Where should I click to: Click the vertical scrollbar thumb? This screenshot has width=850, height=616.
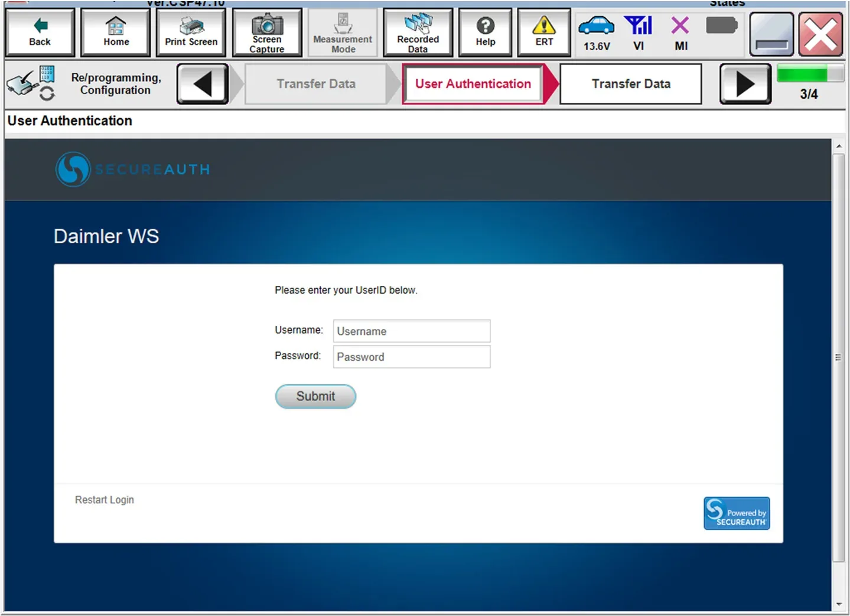click(x=838, y=357)
